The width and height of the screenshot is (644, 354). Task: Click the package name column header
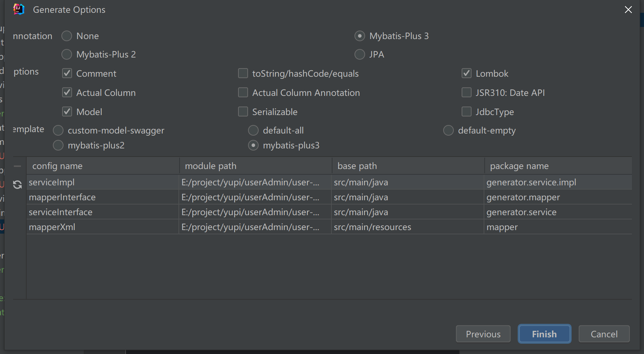pyautogui.click(x=558, y=166)
